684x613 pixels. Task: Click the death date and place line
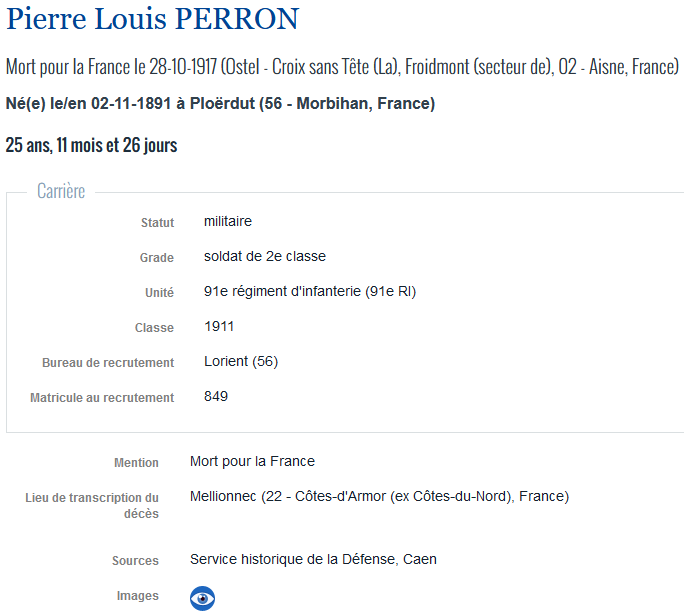342,67
